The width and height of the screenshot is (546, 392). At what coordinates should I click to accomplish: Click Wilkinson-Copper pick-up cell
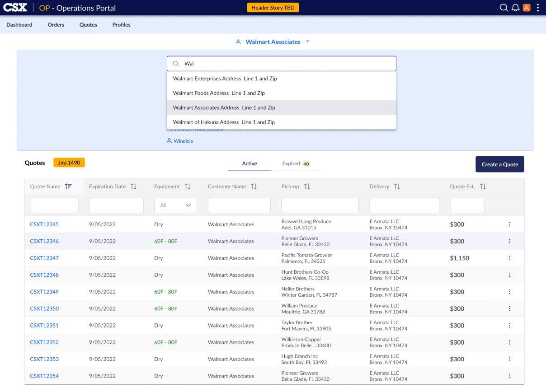pos(306,342)
